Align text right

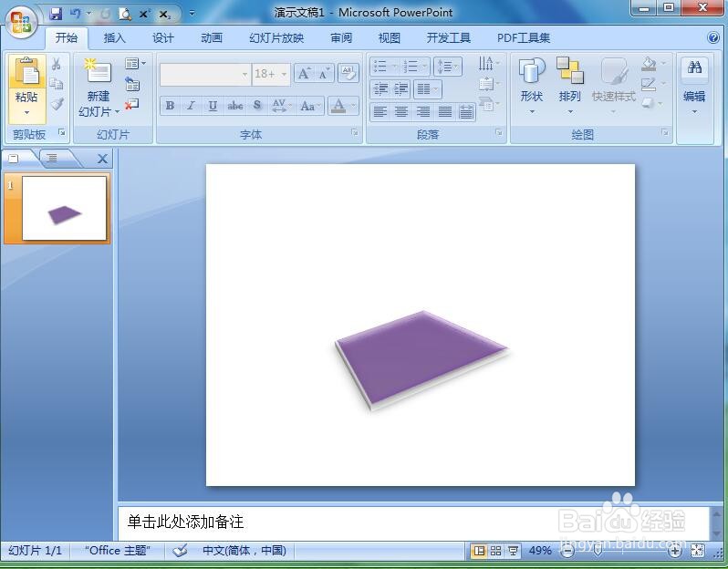pos(423,111)
